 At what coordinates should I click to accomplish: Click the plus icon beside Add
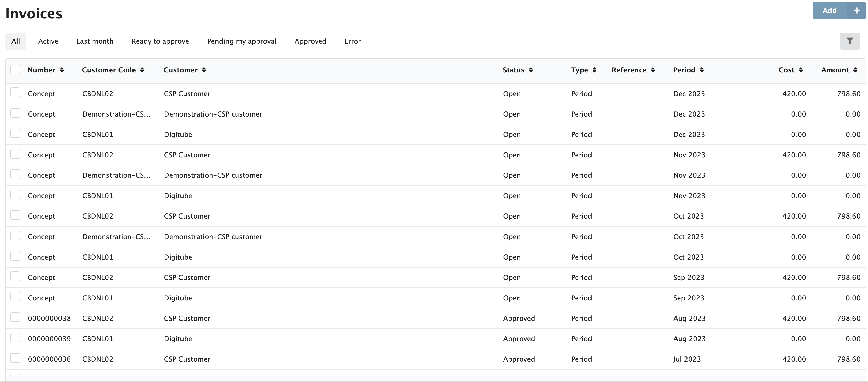[x=856, y=11]
